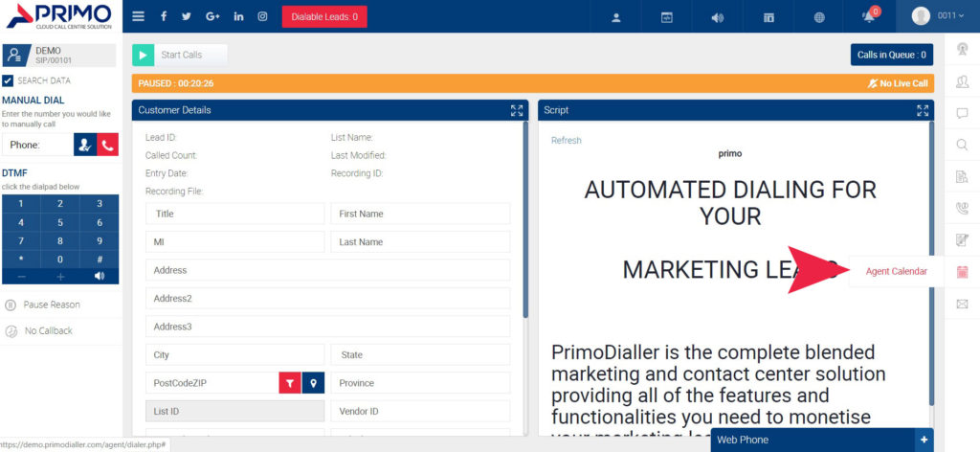Click the Customer Details panel scrollbar

click(x=525, y=220)
